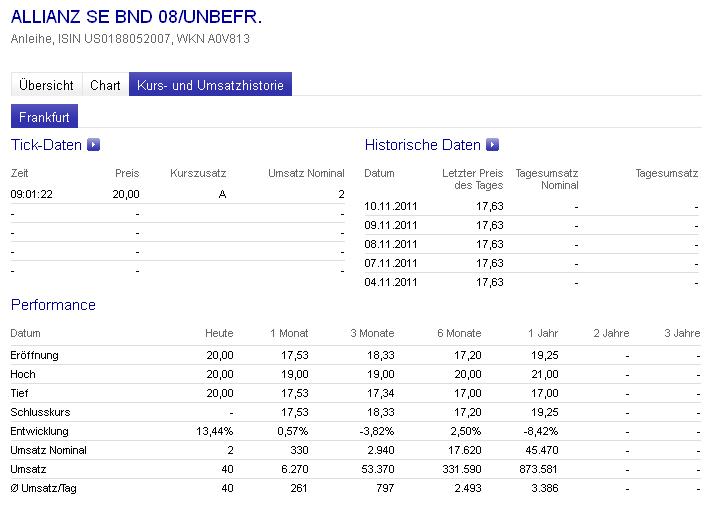Click the Ø Umsatz/Tag row label
This screenshot has width=711, height=524.
[x=42, y=487]
